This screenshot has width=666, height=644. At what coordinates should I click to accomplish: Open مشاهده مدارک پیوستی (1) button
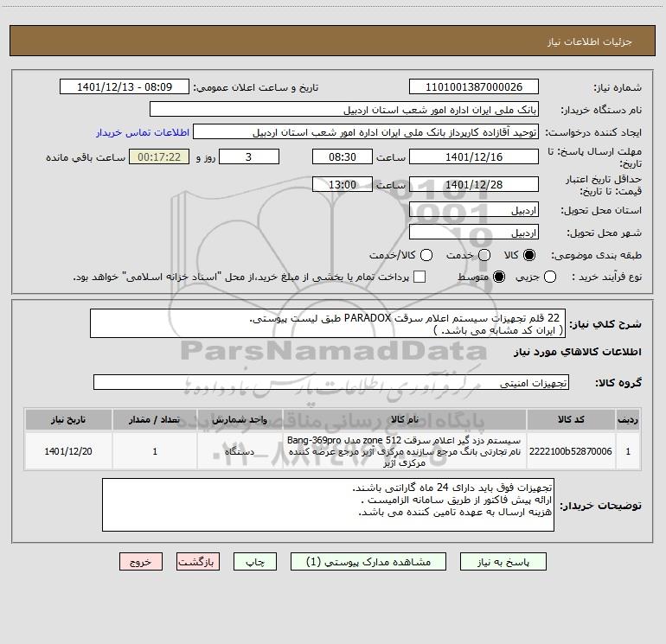point(368,562)
